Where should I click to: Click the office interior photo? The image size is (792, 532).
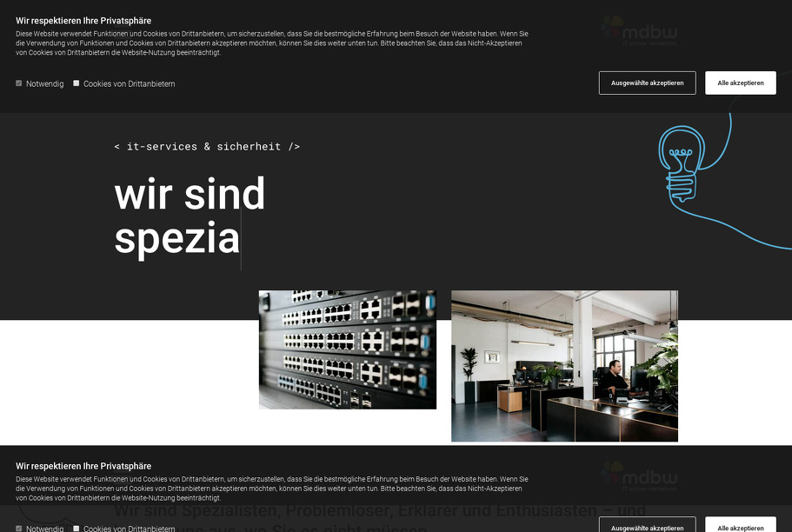tap(563, 365)
